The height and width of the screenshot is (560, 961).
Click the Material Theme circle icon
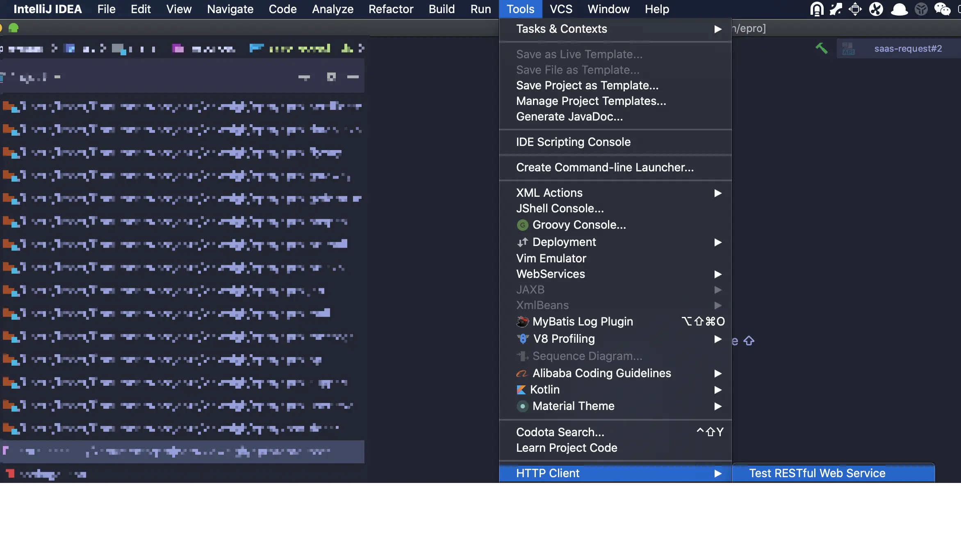pyautogui.click(x=522, y=406)
